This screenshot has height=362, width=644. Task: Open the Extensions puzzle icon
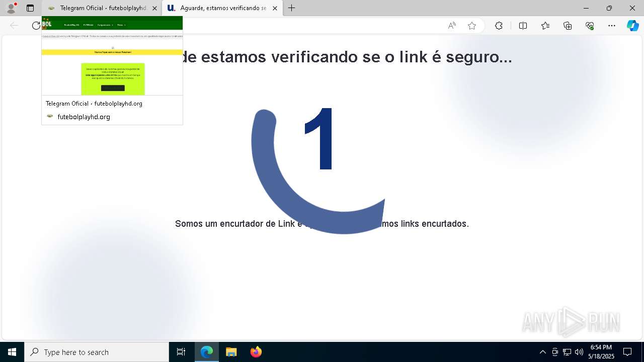(x=499, y=26)
